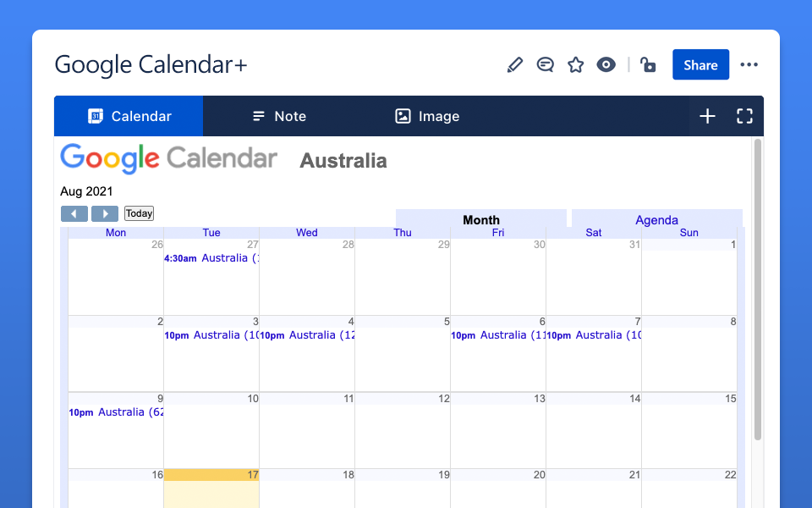Select the highlighted day 17

[211, 489]
